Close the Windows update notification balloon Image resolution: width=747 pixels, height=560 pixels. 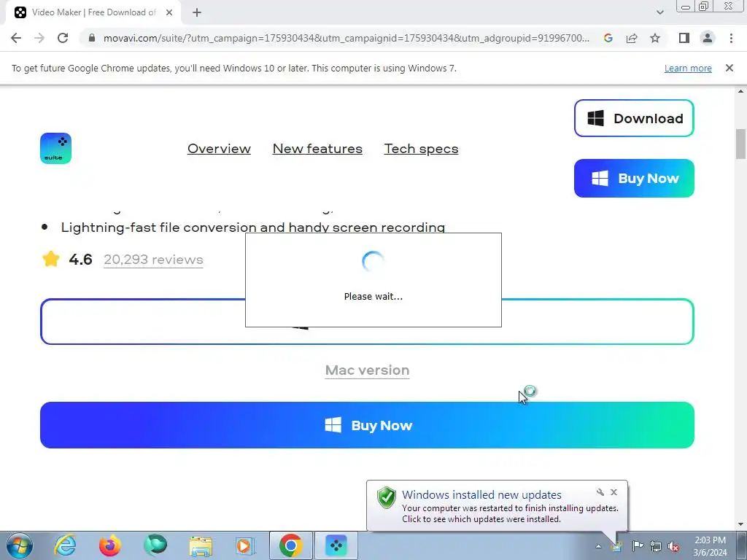[614, 492]
